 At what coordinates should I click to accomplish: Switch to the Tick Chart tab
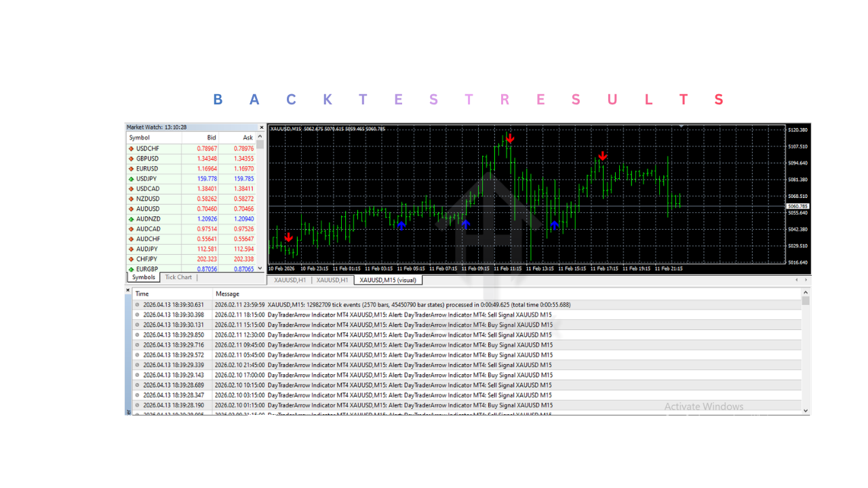pyautogui.click(x=178, y=277)
